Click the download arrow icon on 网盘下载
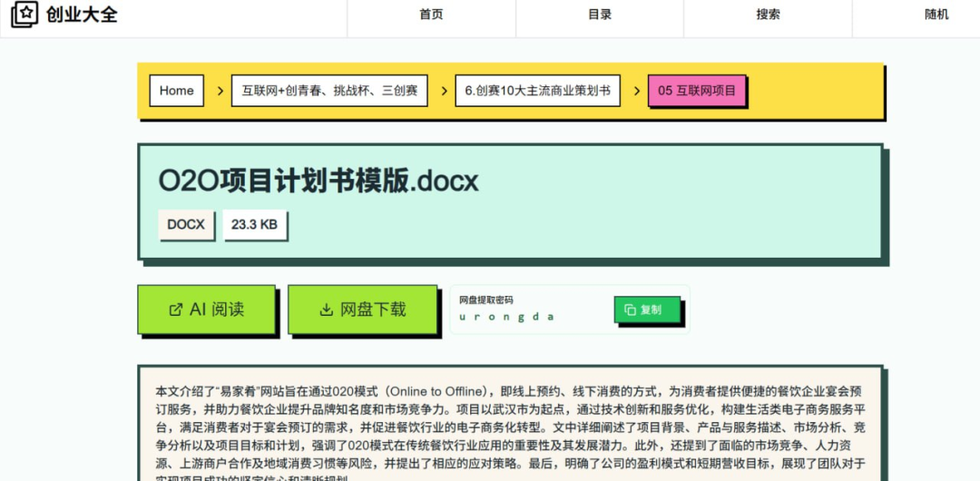This screenshot has height=481, width=980. click(327, 309)
